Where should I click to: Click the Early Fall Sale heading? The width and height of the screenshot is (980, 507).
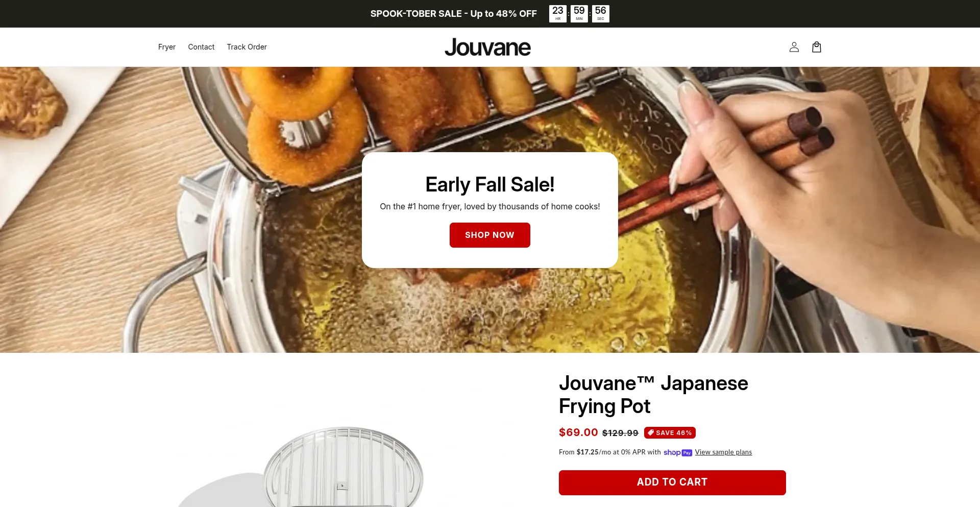[490, 184]
